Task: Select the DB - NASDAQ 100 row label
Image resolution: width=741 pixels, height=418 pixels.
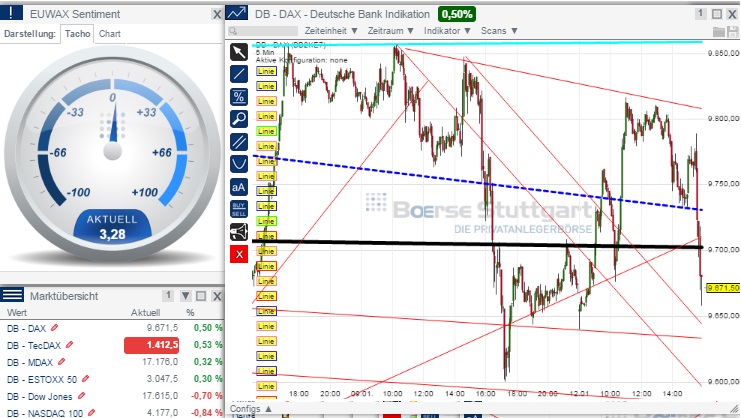Action: click(44, 413)
